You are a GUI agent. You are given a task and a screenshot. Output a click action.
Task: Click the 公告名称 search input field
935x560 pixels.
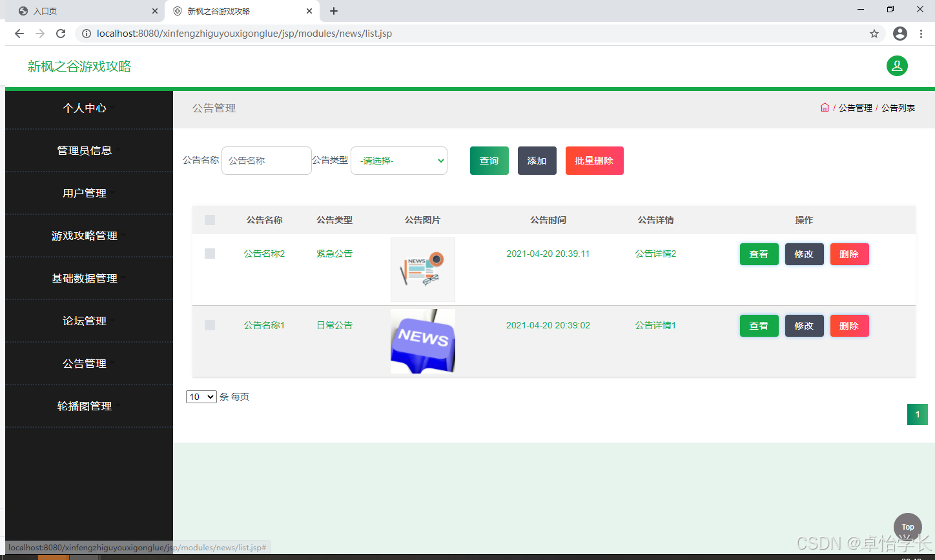coord(267,161)
